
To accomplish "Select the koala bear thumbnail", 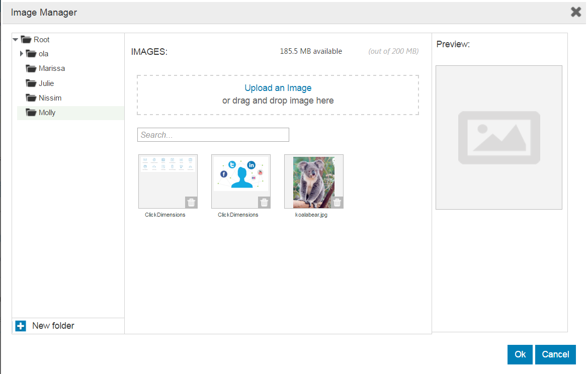I will tap(313, 181).
